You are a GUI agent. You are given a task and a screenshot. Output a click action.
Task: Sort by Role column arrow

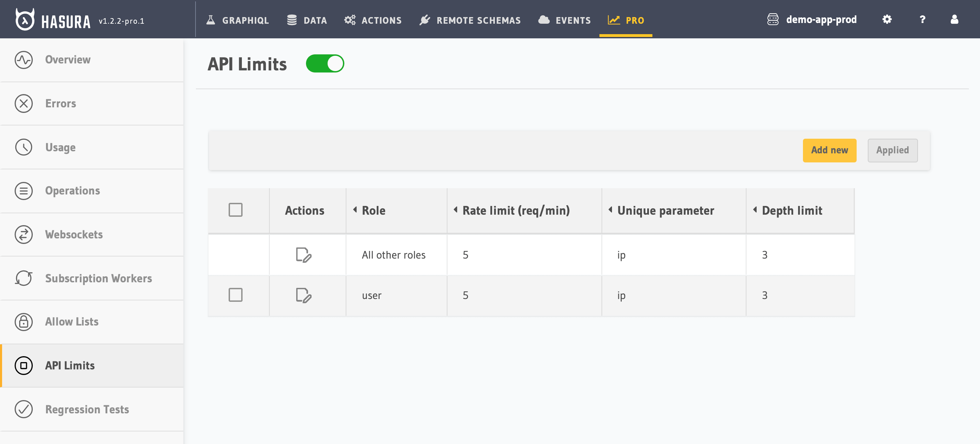(x=355, y=210)
